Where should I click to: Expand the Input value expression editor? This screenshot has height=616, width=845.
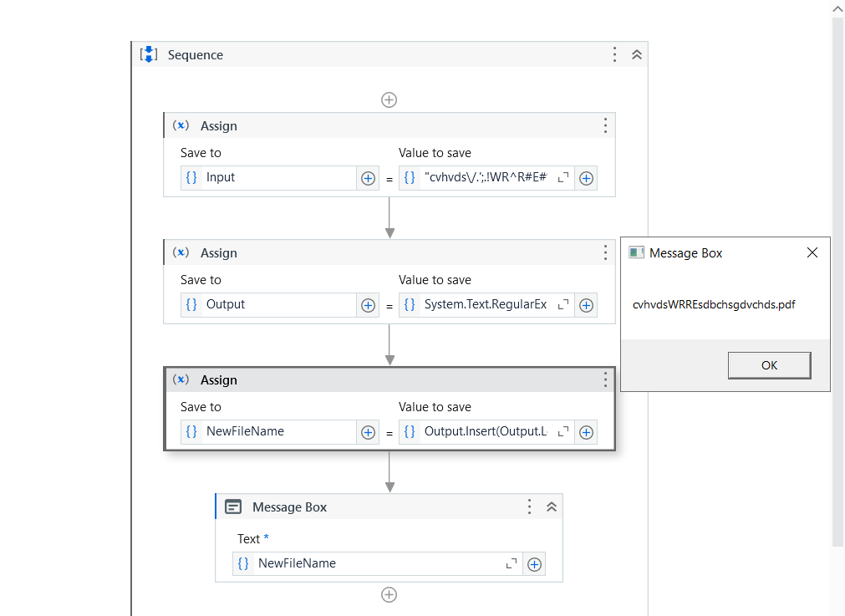pos(562,177)
